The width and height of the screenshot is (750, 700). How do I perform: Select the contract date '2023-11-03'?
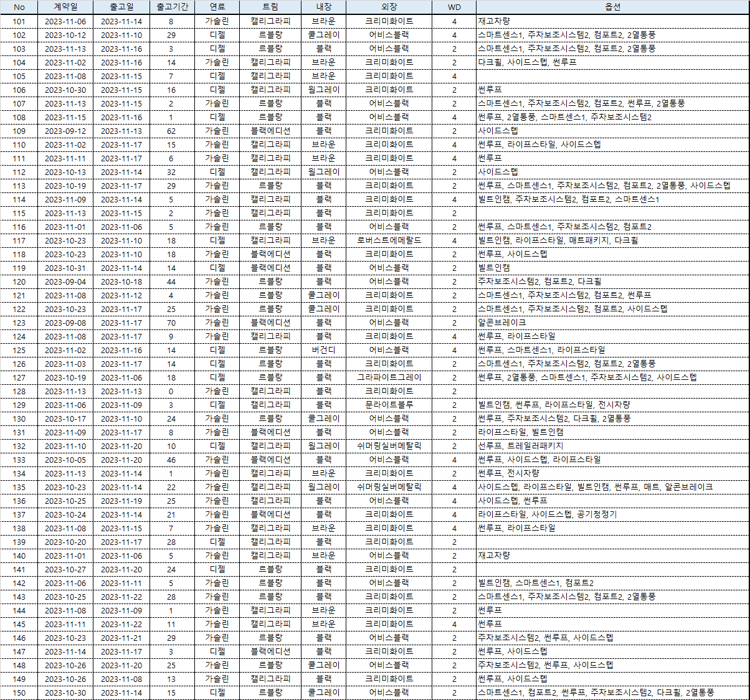point(65,364)
